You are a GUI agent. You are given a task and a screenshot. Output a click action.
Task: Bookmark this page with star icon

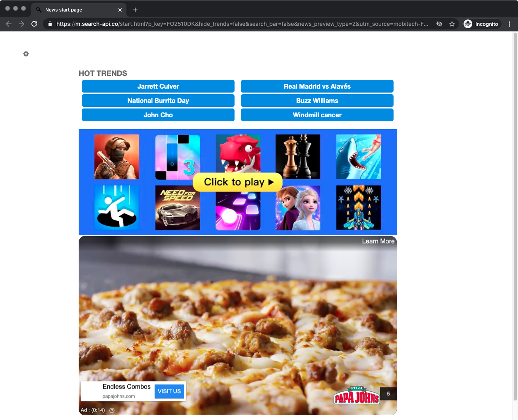click(x=452, y=24)
